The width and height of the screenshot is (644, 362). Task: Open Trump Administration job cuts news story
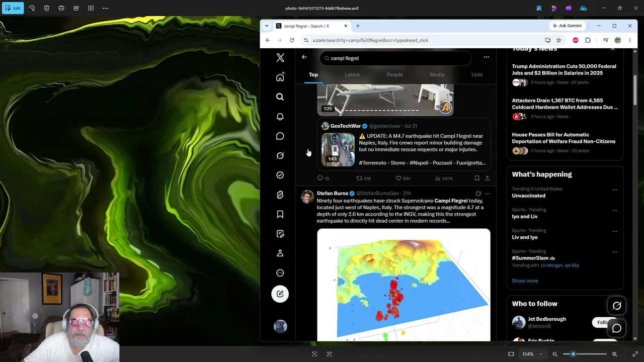click(564, 69)
